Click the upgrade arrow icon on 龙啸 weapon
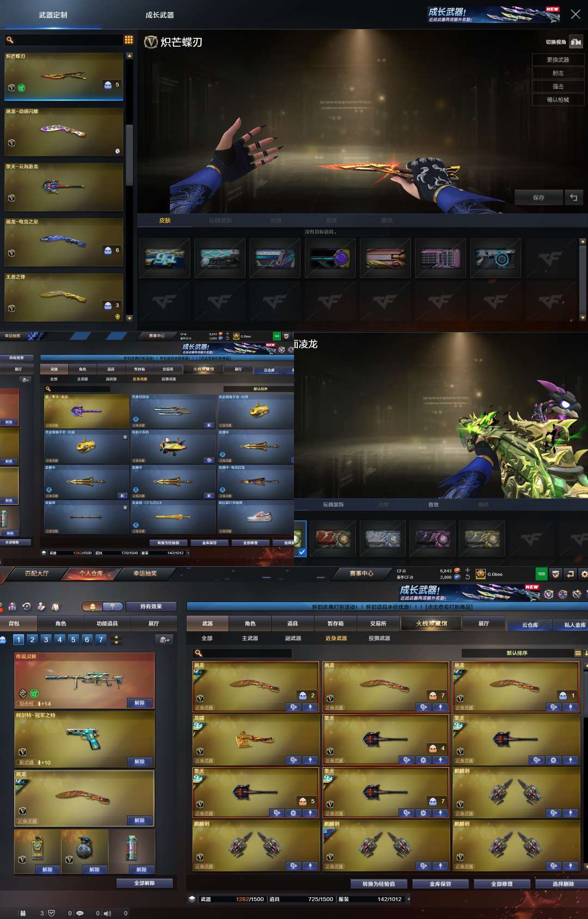The width and height of the screenshot is (588, 919). coord(310,760)
